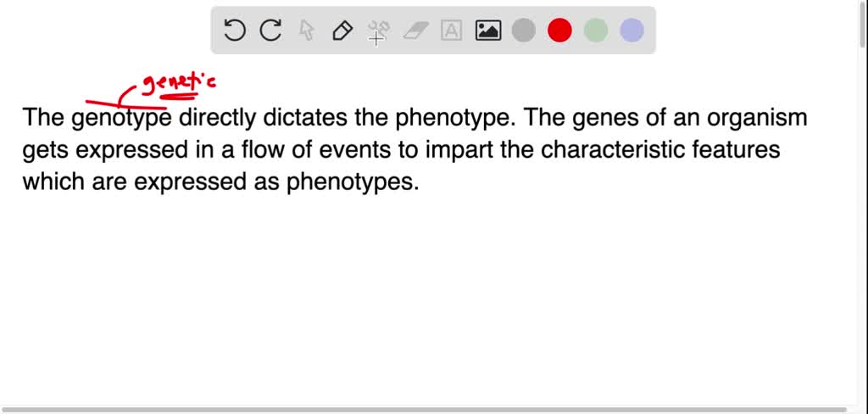This screenshot has height=414, width=868.
Task: Select the text box tool
Action: pos(452,31)
